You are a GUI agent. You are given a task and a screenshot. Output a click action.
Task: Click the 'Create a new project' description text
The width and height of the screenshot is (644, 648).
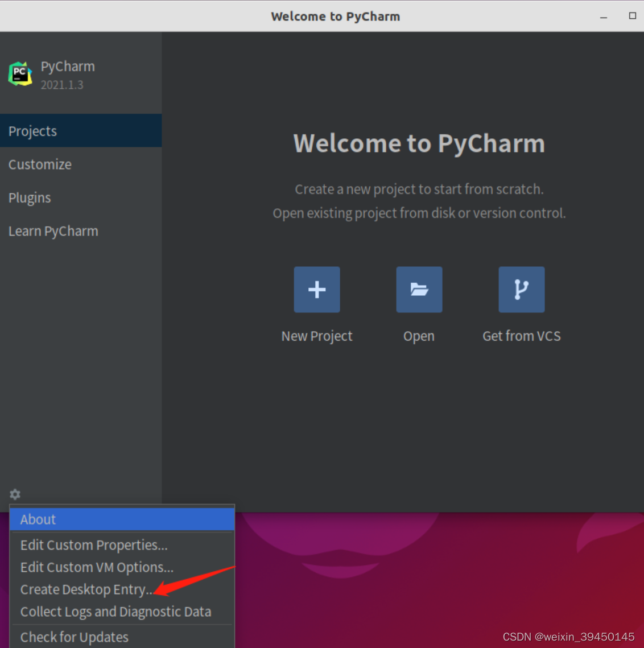coord(419,189)
